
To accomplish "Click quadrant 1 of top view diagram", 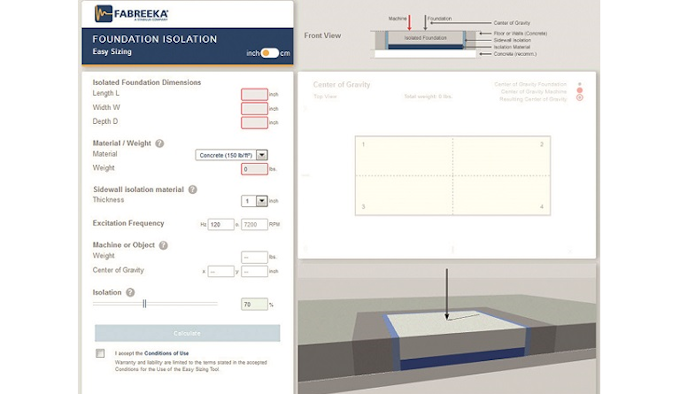I will click(x=404, y=156).
